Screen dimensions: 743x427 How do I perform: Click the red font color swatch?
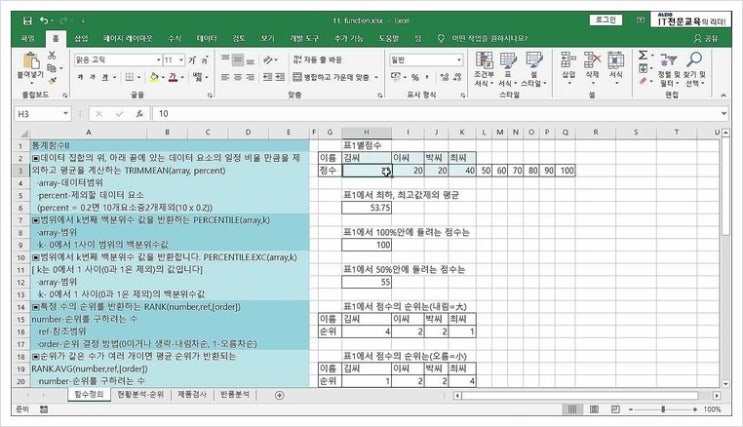[173, 77]
